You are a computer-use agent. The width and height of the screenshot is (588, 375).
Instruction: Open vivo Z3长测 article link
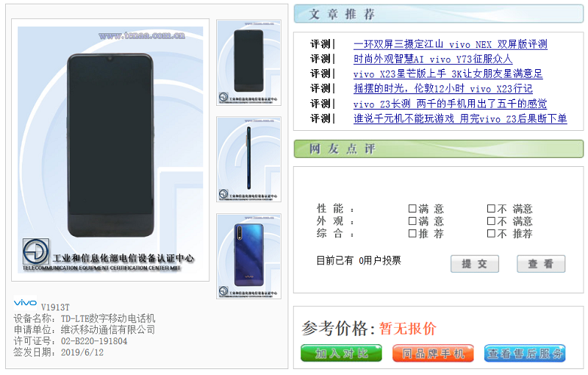coord(450,104)
